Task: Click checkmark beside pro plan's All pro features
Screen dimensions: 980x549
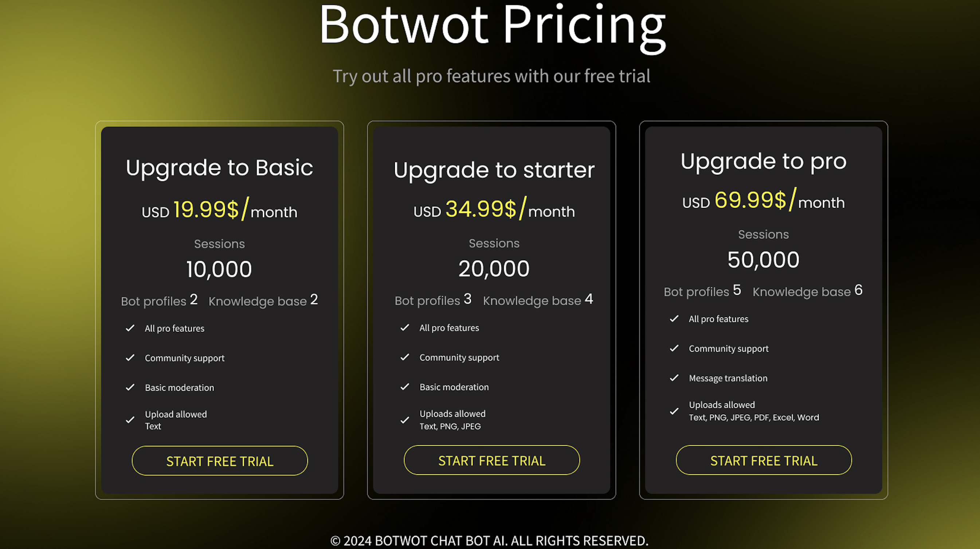Action: [674, 319]
